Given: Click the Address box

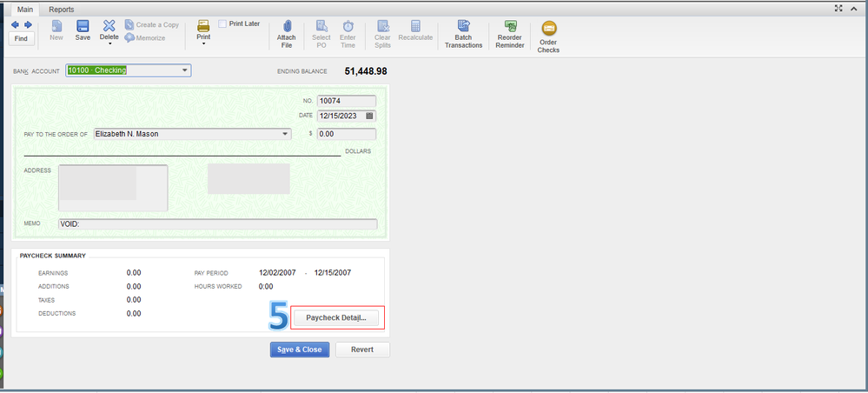Looking at the screenshot, I should [x=113, y=188].
